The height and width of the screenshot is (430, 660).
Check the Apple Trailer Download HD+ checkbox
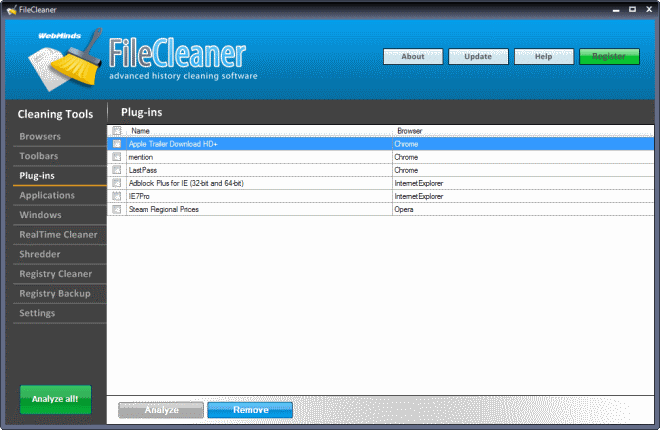(117, 144)
